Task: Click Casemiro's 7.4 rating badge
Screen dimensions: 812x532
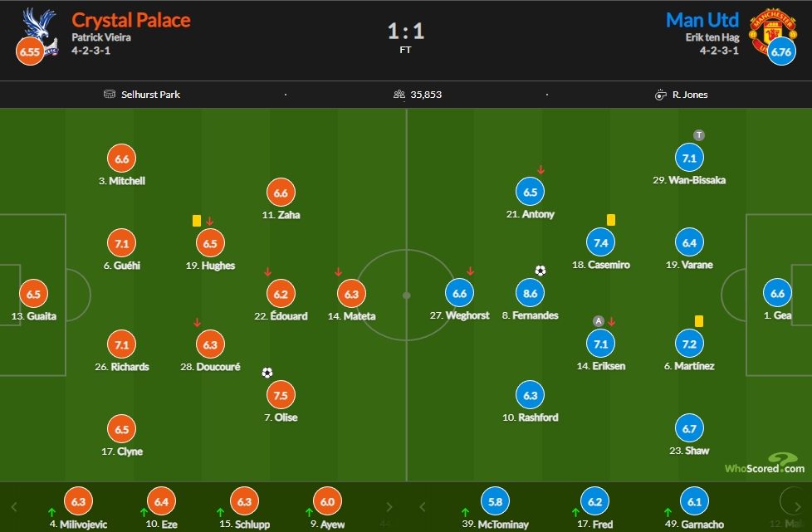Action: (600, 242)
